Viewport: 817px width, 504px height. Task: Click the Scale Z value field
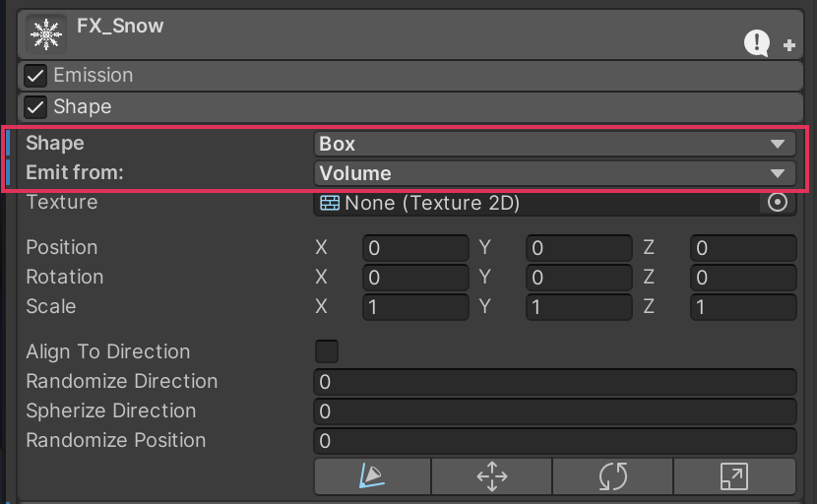[x=743, y=307]
